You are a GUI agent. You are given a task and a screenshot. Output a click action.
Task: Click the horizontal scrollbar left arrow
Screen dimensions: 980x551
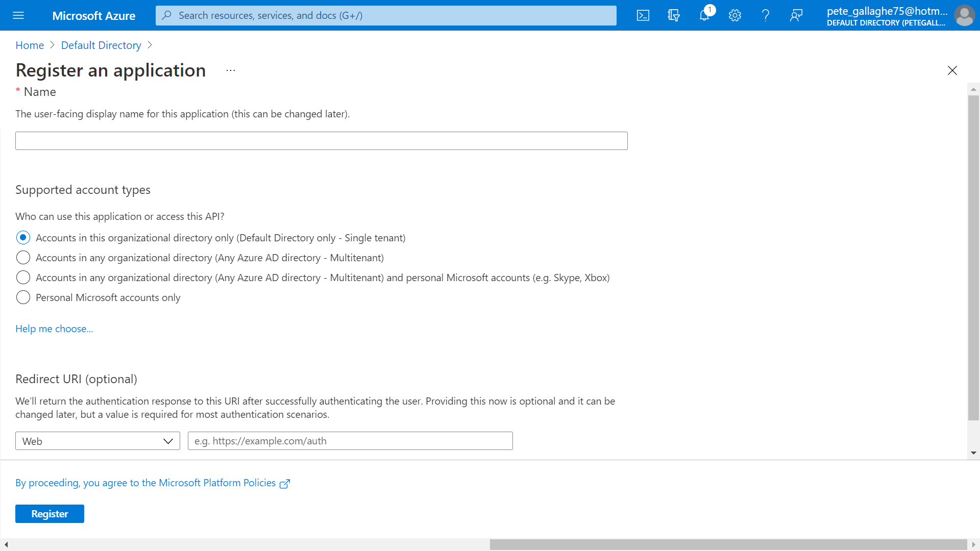click(6, 545)
